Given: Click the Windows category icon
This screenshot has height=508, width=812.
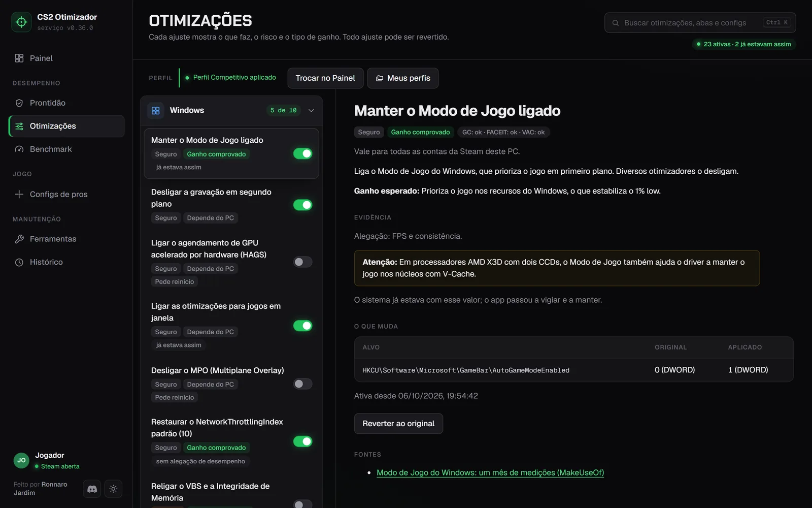Looking at the screenshot, I should (x=156, y=110).
